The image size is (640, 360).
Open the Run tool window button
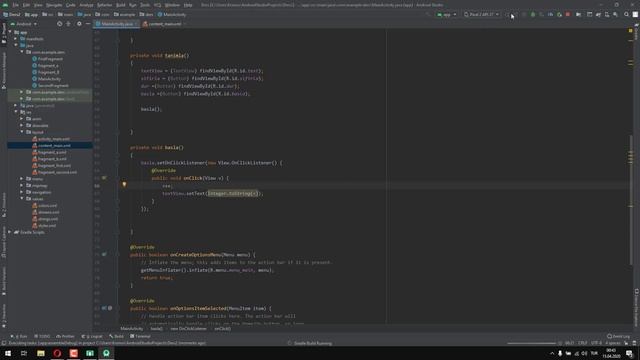pos(19,336)
